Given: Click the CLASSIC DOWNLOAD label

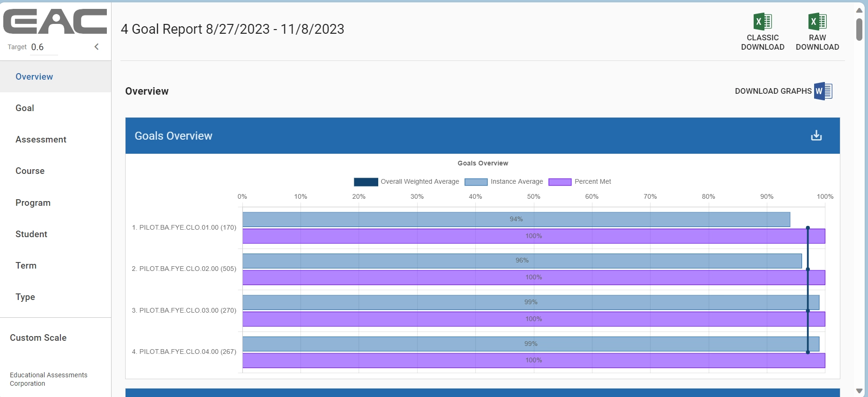Looking at the screenshot, I should [763, 42].
